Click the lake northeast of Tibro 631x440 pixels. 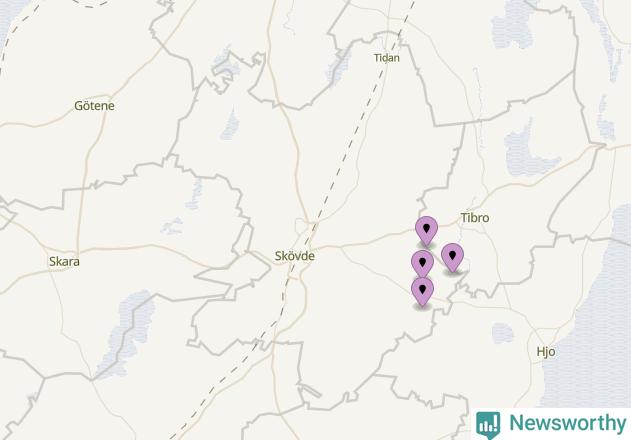pos(527,151)
